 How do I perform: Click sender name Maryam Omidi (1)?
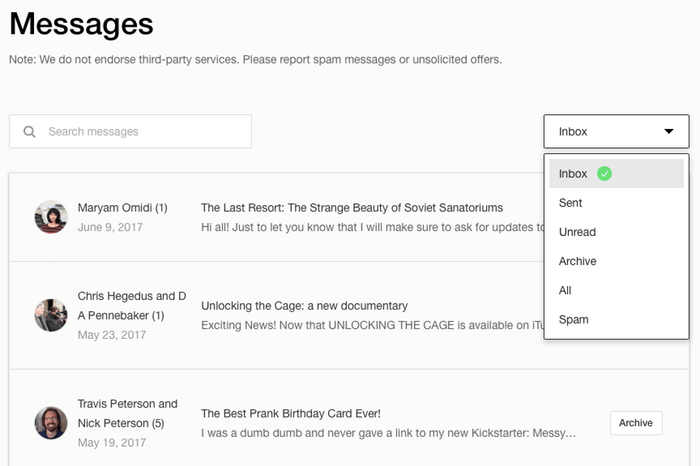pos(122,208)
